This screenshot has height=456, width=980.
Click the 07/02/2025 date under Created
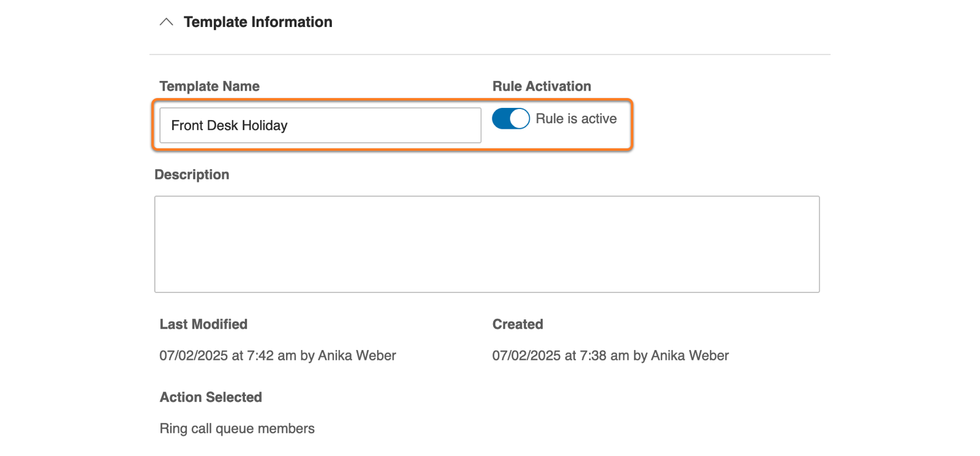[x=526, y=355]
